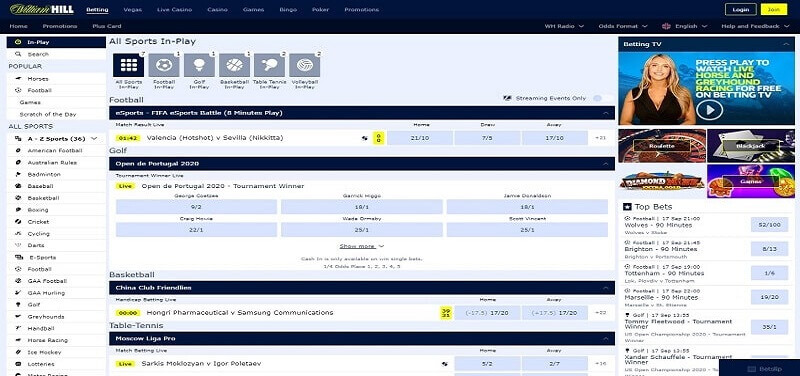Open Plus Card menu item

click(x=107, y=26)
